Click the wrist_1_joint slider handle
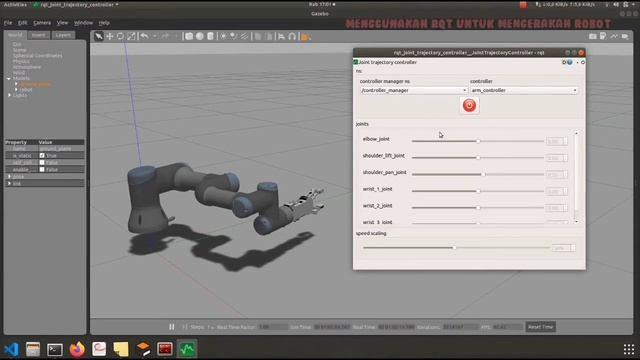640x360 pixels. (478, 191)
